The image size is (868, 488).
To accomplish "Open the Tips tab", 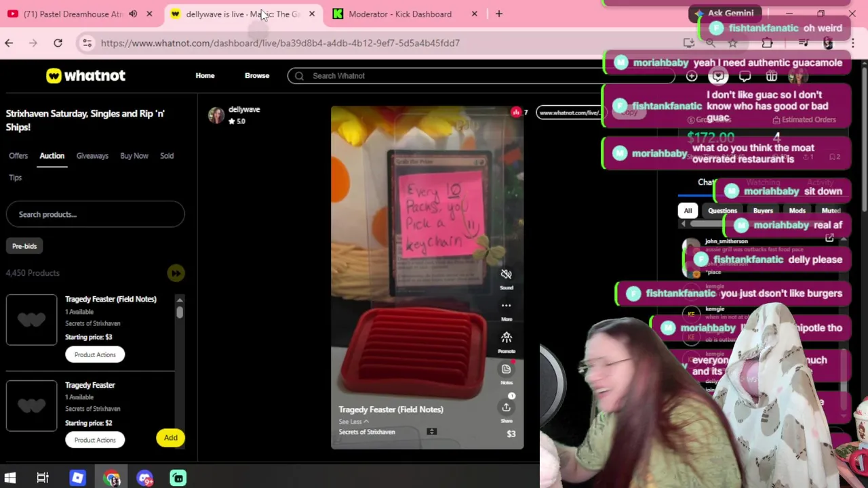I will (x=16, y=178).
